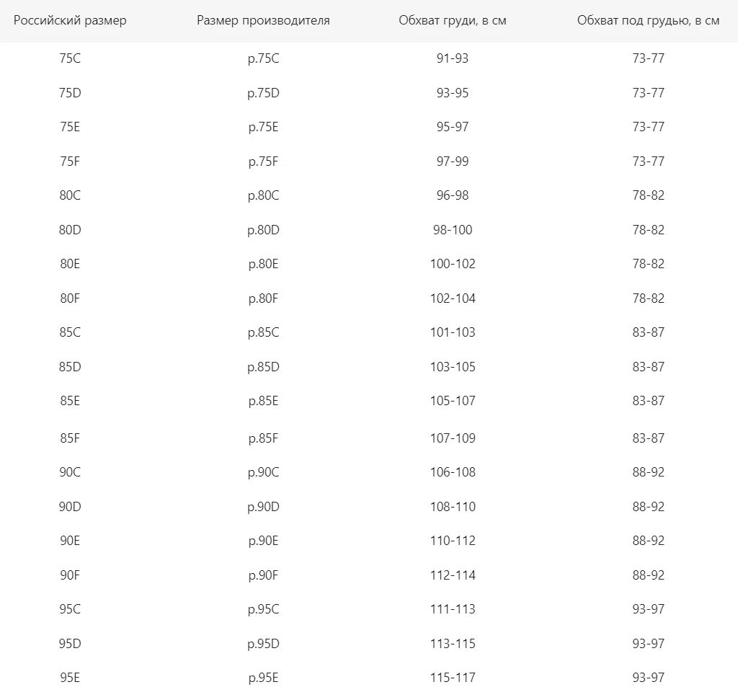Image resolution: width=738 pixels, height=700 pixels.
Task: Click bust measurement 105-107
Action: tap(453, 401)
